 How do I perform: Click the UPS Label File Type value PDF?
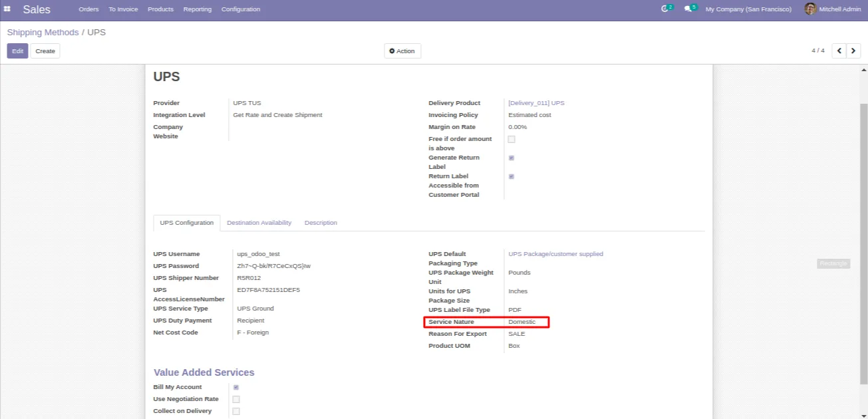[x=515, y=310]
